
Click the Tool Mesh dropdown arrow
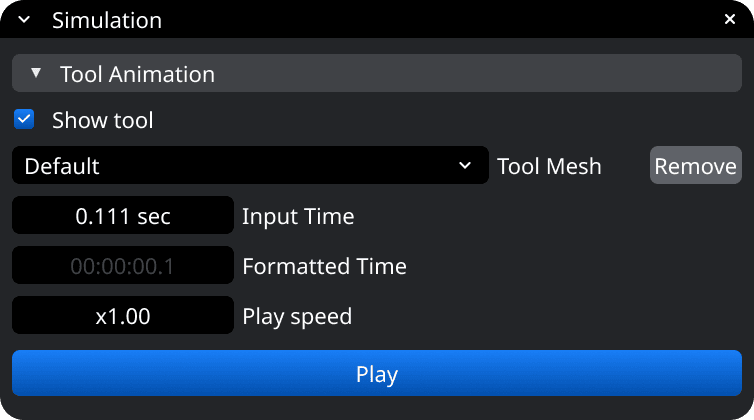point(465,166)
